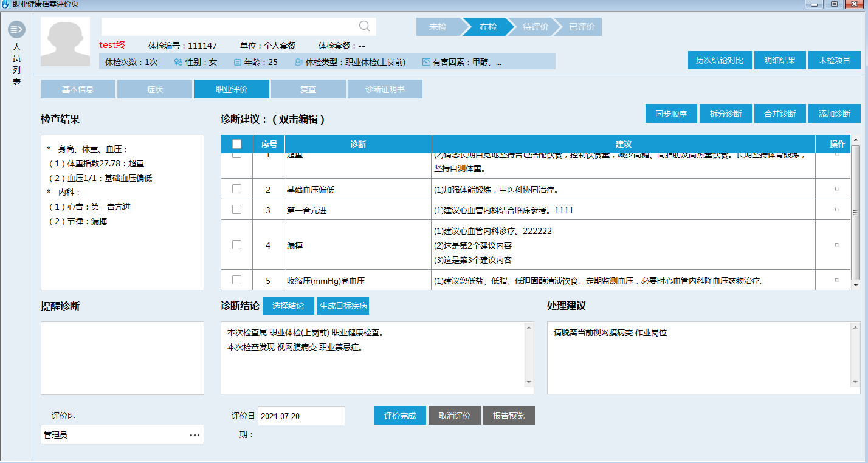The image size is (868, 463).
Task: Click the operation icon for 基础血压偏低 row
Action: point(837,189)
